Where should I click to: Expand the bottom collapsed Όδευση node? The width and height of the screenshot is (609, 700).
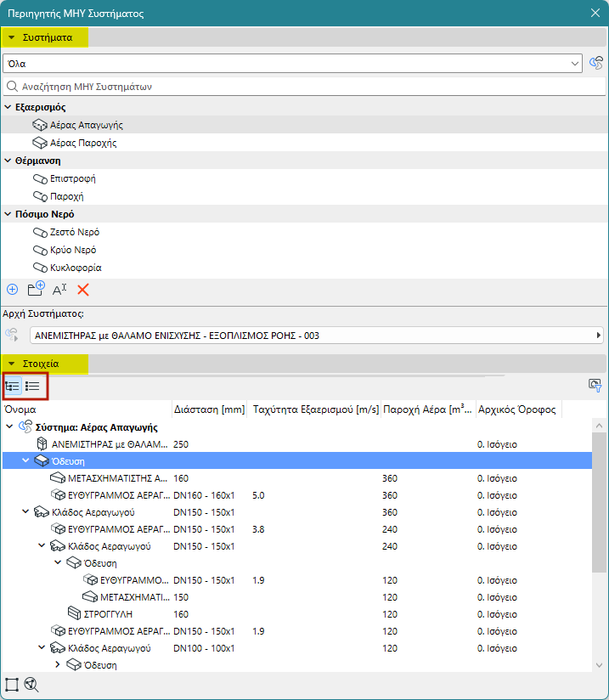[x=58, y=664]
